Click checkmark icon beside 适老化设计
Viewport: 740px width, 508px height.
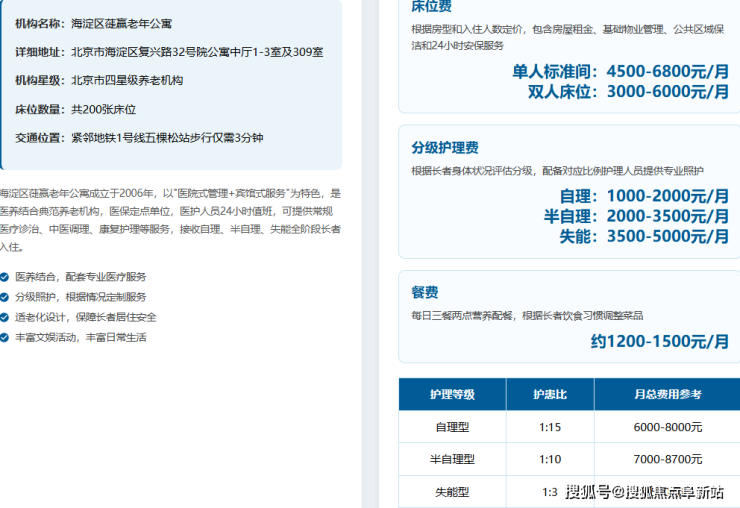(x=4, y=317)
